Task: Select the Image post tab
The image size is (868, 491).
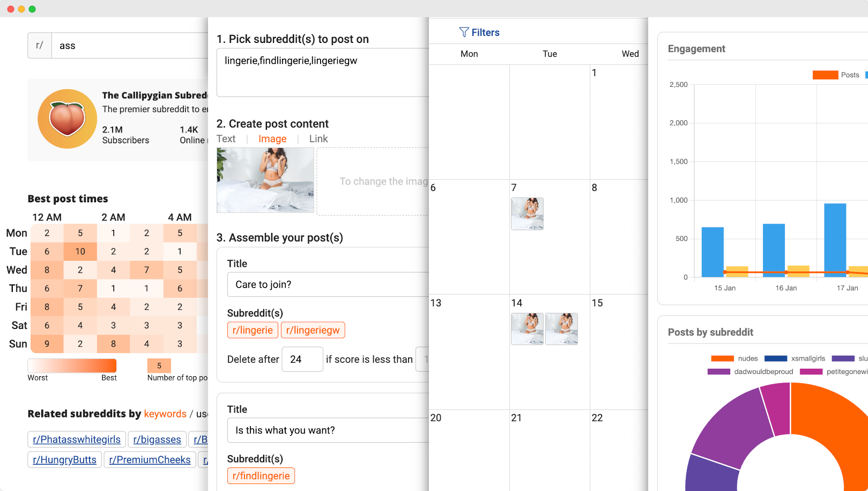Action: click(272, 139)
